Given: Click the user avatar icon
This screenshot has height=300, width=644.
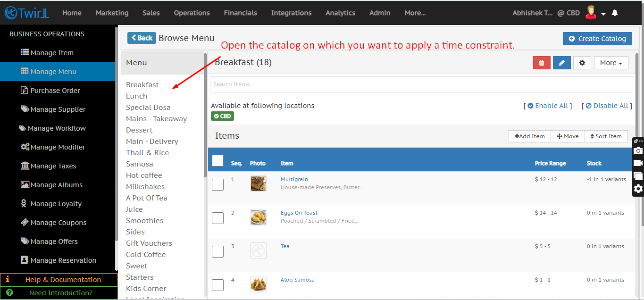Looking at the screenshot, I should click(x=590, y=13).
